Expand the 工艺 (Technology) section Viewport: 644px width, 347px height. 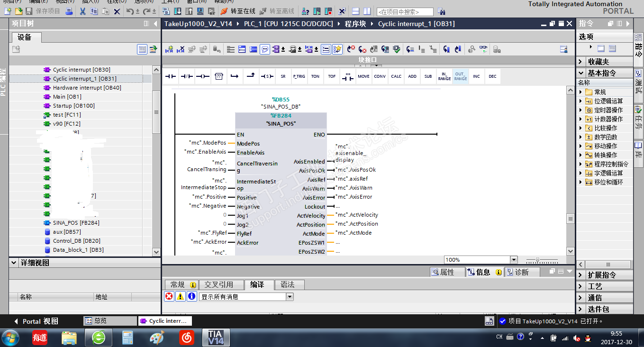(x=581, y=286)
